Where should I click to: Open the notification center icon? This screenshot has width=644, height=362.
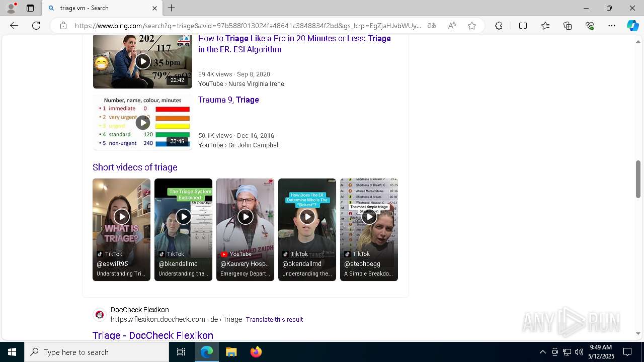(x=627, y=352)
